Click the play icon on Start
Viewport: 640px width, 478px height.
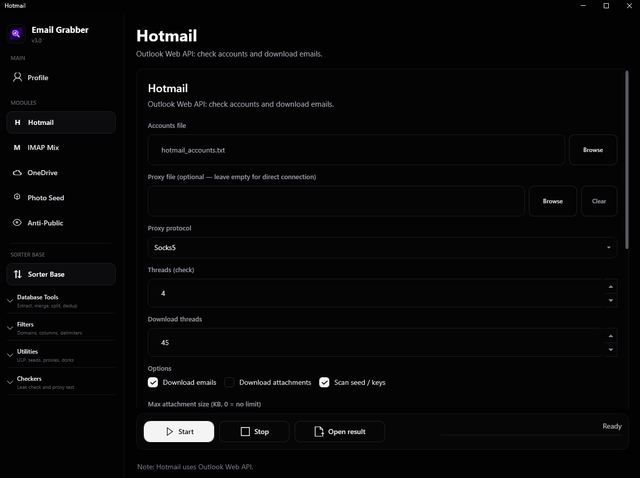(x=169, y=431)
